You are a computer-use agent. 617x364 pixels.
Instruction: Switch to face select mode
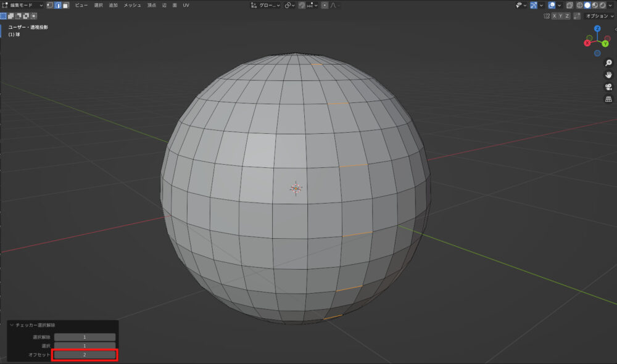(x=66, y=5)
